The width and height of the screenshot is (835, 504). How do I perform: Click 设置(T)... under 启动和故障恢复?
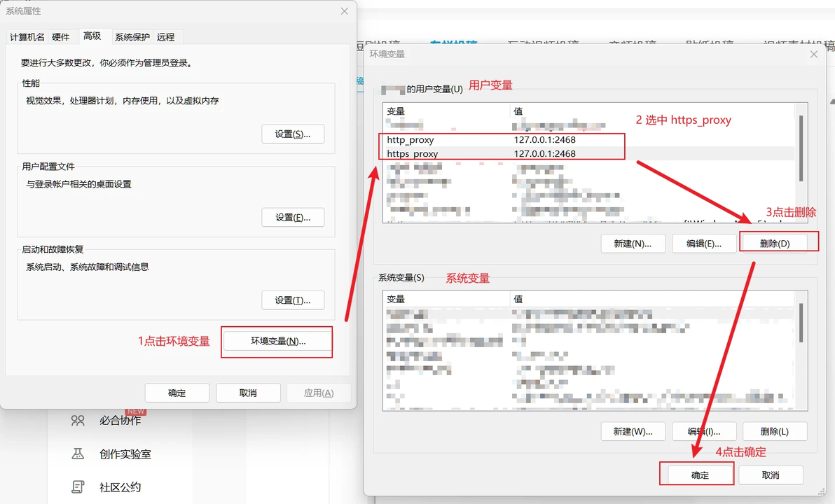(293, 300)
